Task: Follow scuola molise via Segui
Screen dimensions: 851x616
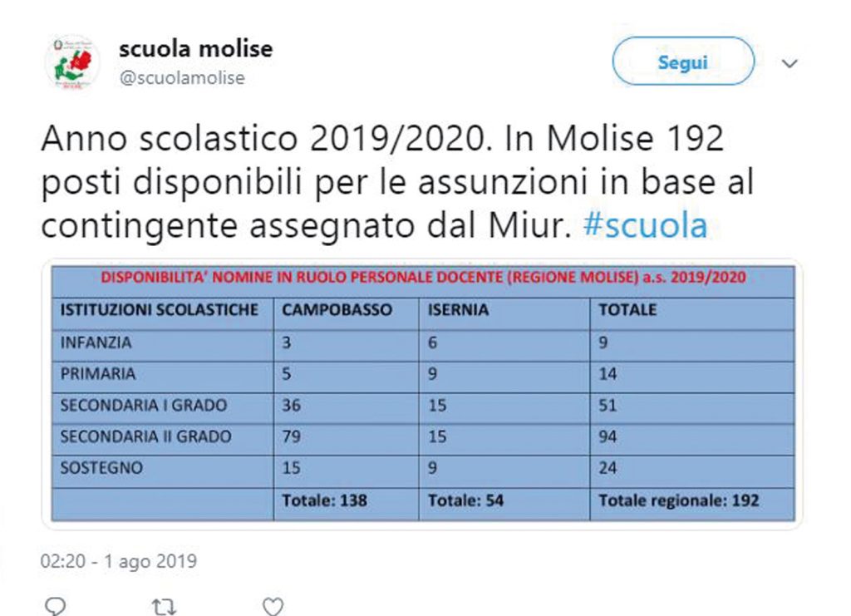Action: (x=681, y=61)
